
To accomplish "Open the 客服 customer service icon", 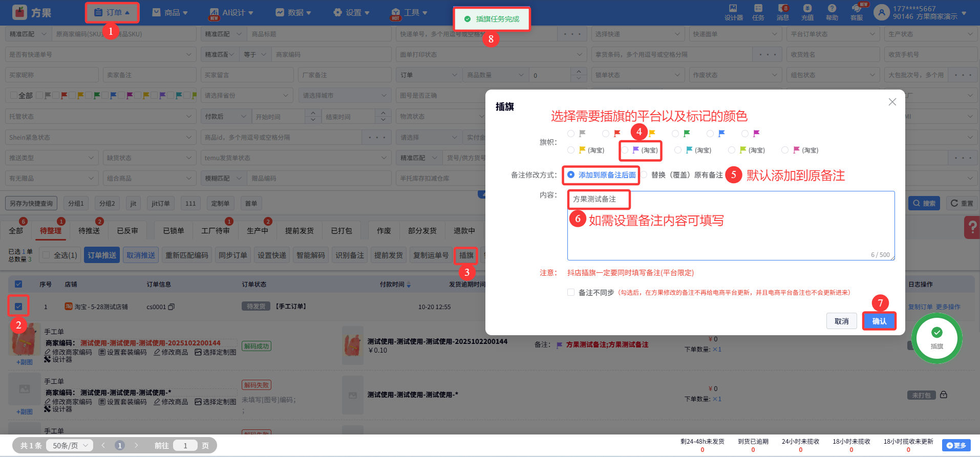I will pos(857,12).
